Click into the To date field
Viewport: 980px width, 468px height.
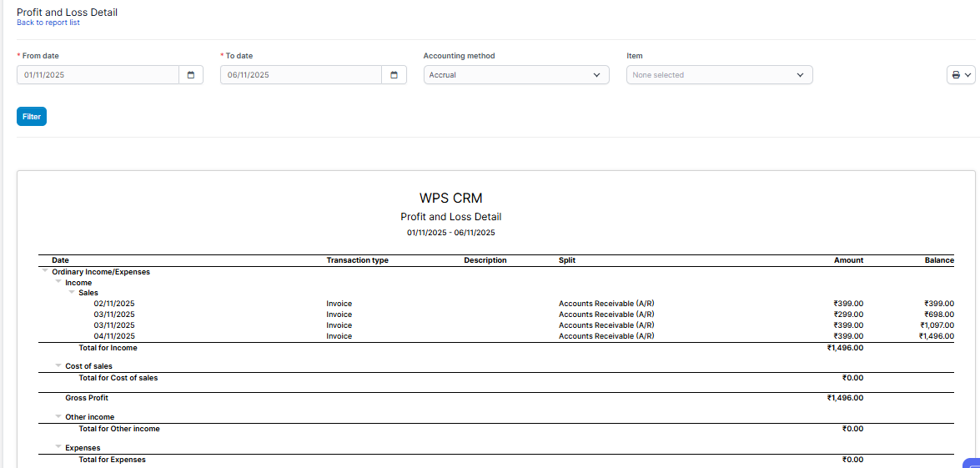click(301, 75)
